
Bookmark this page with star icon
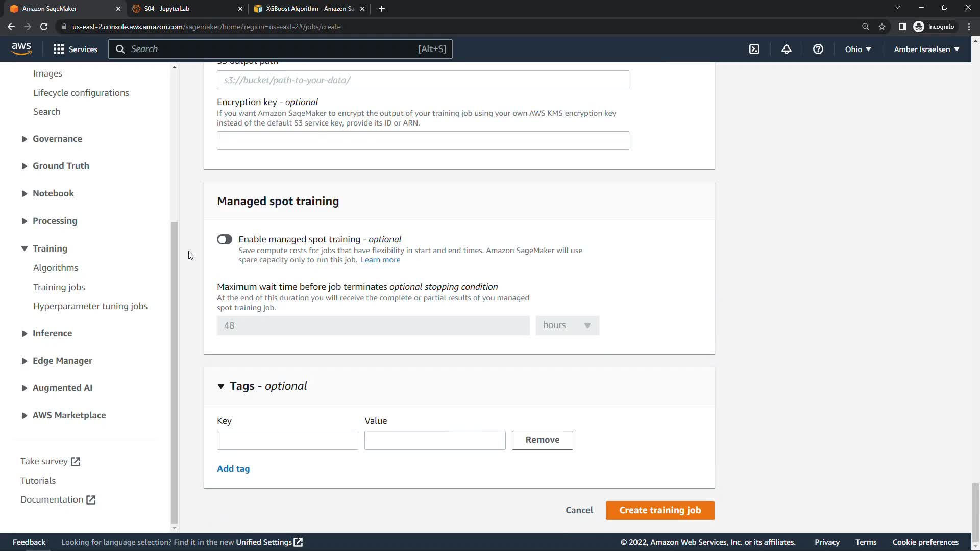pos(882,27)
